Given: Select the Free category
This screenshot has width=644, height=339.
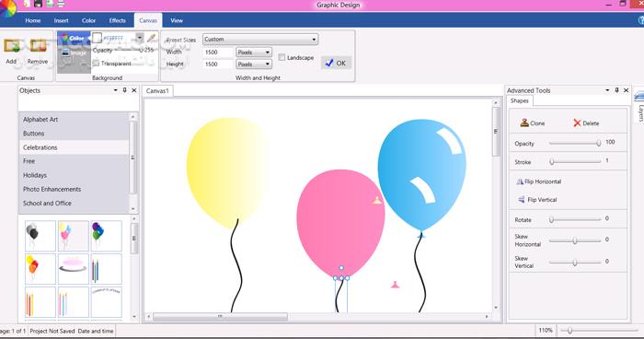Looking at the screenshot, I should point(74,161).
